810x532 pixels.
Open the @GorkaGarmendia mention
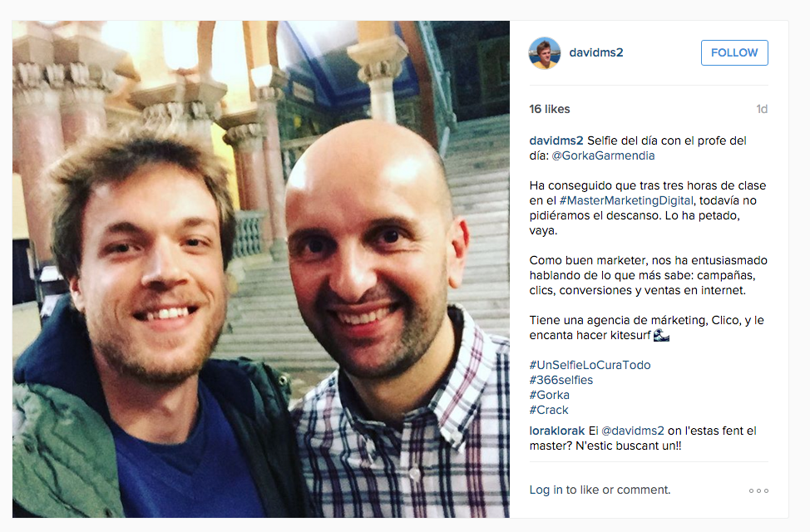click(x=603, y=155)
